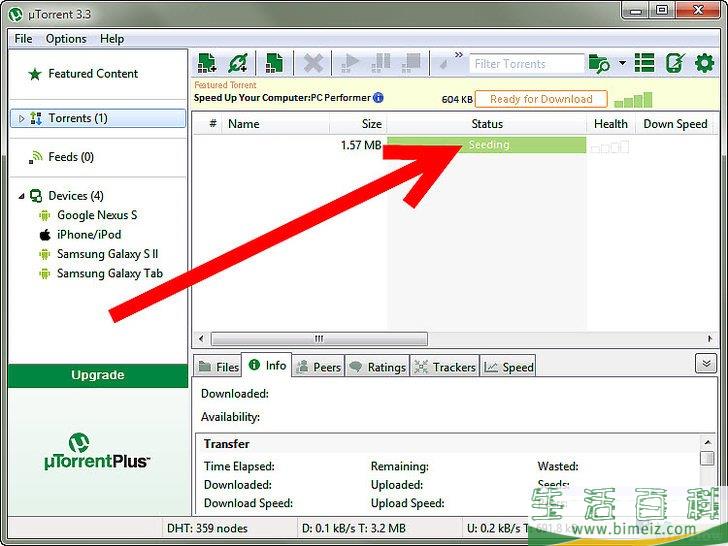Expand the toolbar overflow chevron
Image resolution: width=728 pixels, height=546 pixels.
pyautogui.click(x=459, y=55)
